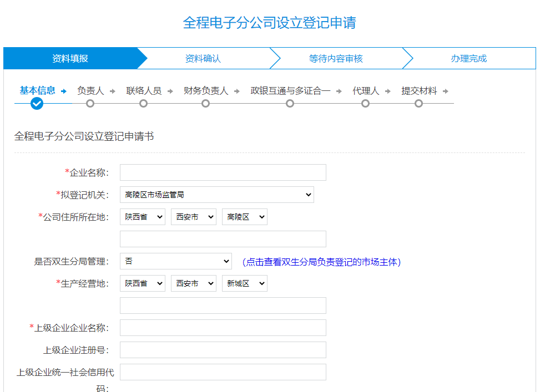Viewport: 540px width, 392px height.
Task: Click the 上级企业企业名称 field label
Action: pyautogui.click(x=69, y=328)
